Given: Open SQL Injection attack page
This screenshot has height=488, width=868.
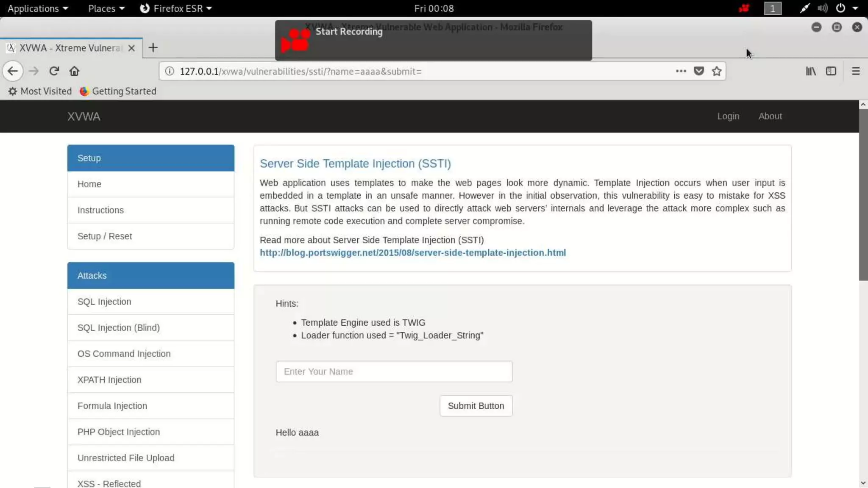Looking at the screenshot, I should 104,302.
